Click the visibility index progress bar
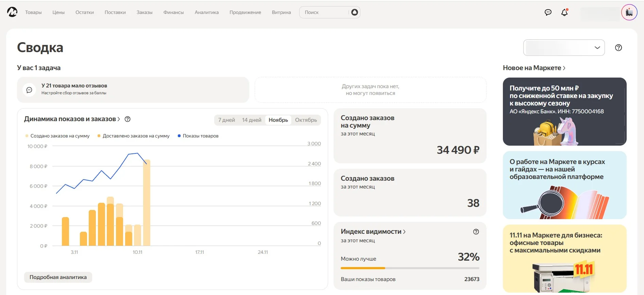Image resolution: width=644 pixels, height=295 pixels. (x=410, y=268)
